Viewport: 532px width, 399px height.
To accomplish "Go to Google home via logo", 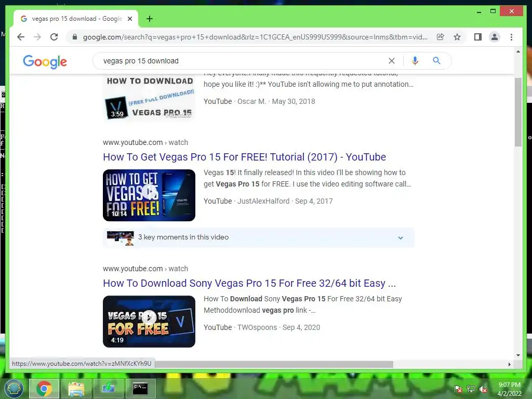I will click(45, 61).
